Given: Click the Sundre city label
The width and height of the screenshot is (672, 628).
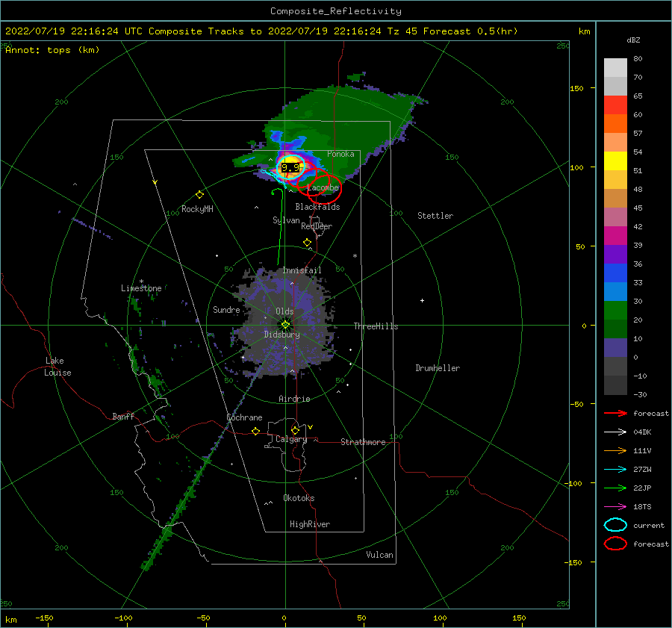Looking at the screenshot, I should pyautogui.click(x=226, y=310).
